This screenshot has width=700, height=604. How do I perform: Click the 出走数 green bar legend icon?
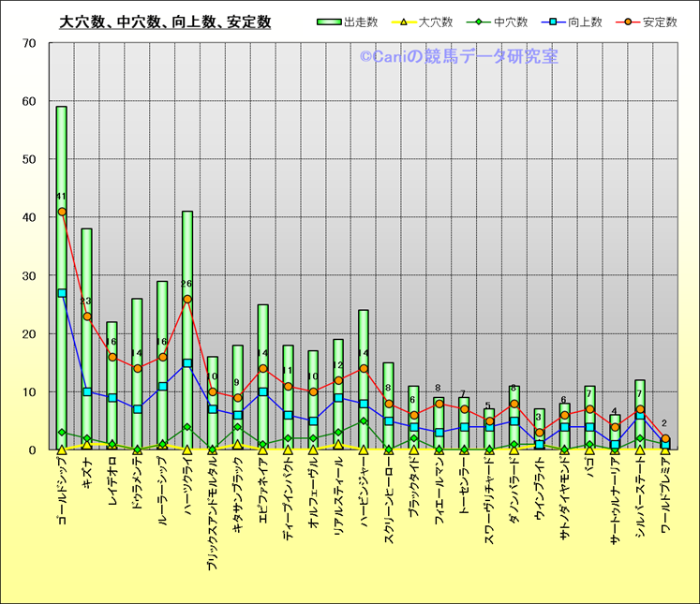click(328, 22)
